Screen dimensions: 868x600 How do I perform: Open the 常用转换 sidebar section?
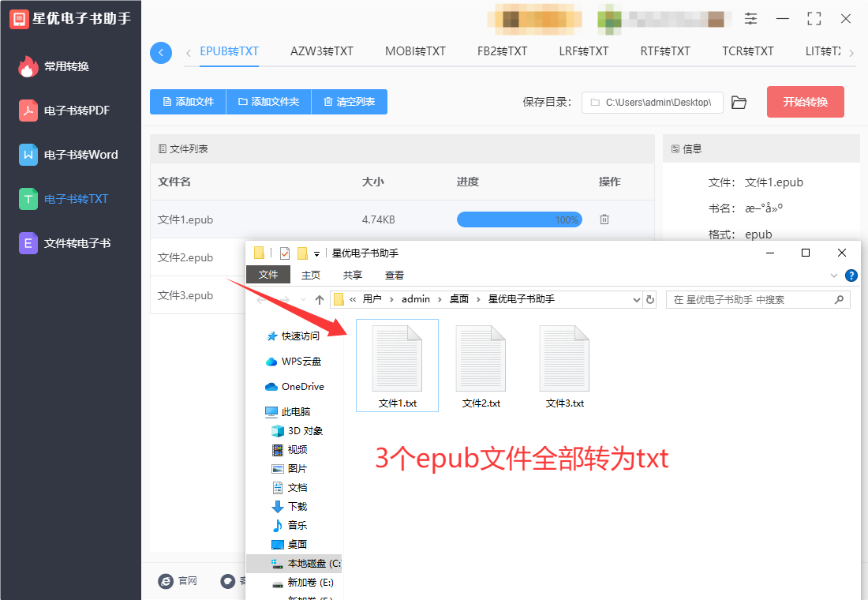(x=54, y=66)
